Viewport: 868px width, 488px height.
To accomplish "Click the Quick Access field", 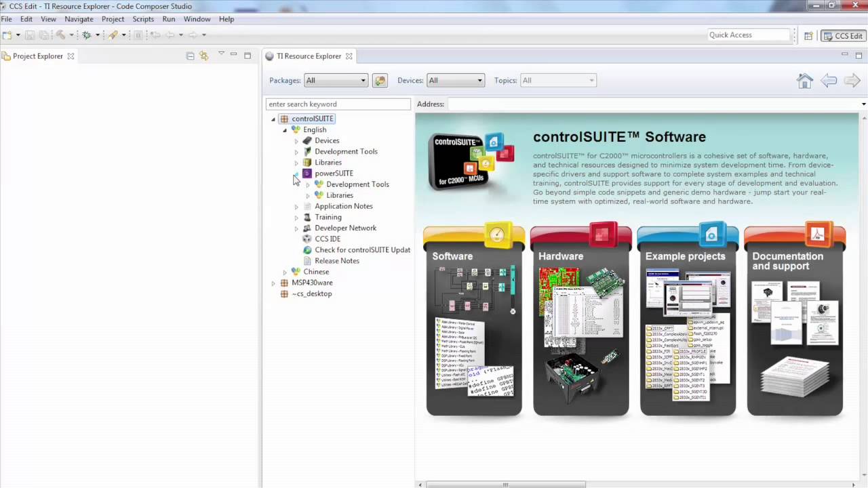I will click(x=748, y=35).
